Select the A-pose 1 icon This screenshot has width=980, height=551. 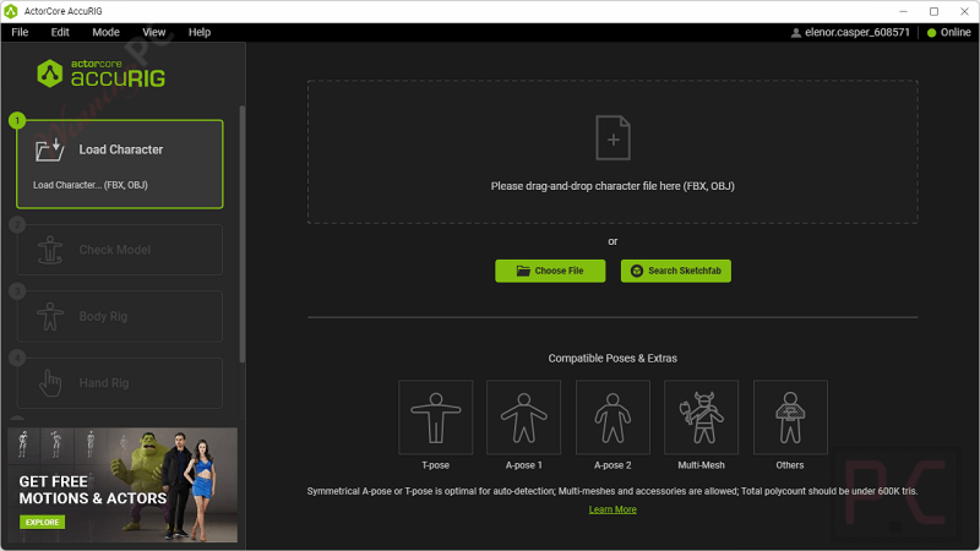point(523,416)
